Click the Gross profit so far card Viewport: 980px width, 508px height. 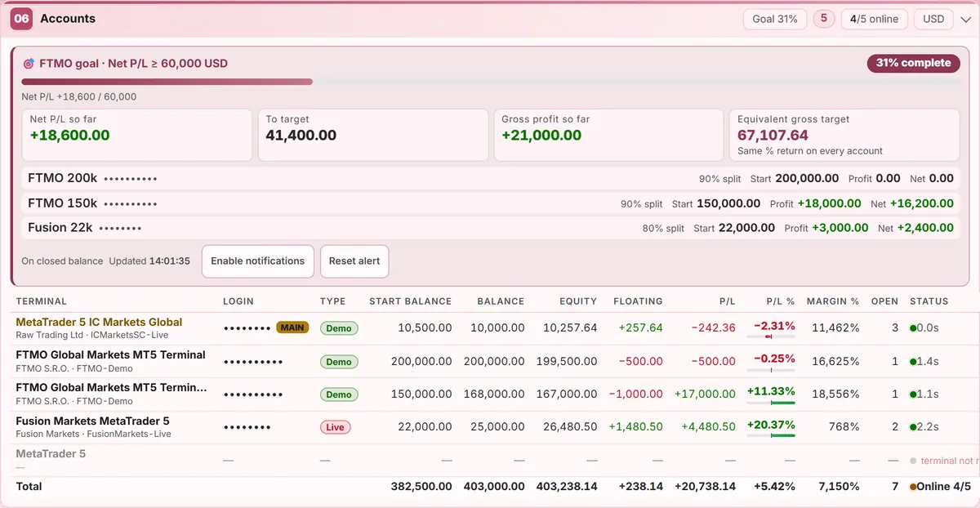tap(608, 135)
